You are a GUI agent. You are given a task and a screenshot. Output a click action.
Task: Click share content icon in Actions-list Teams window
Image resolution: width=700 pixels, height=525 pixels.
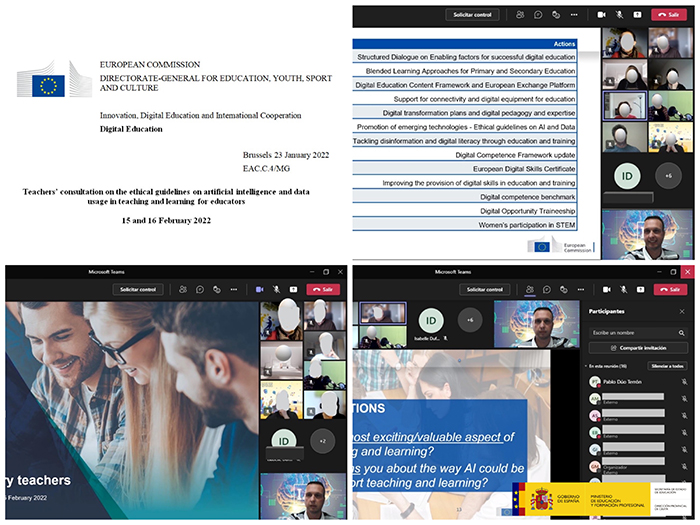(637, 15)
